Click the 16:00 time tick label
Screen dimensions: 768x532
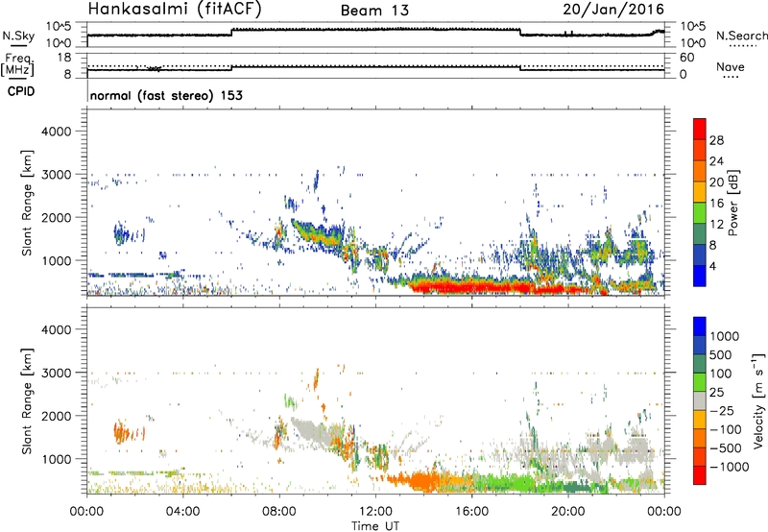click(471, 512)
